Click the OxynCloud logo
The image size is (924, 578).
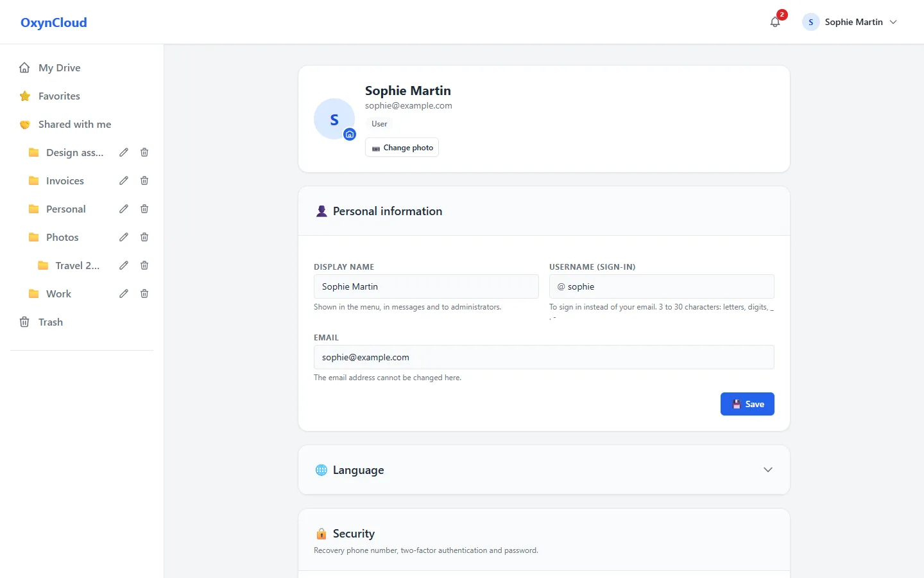point(54,22)
